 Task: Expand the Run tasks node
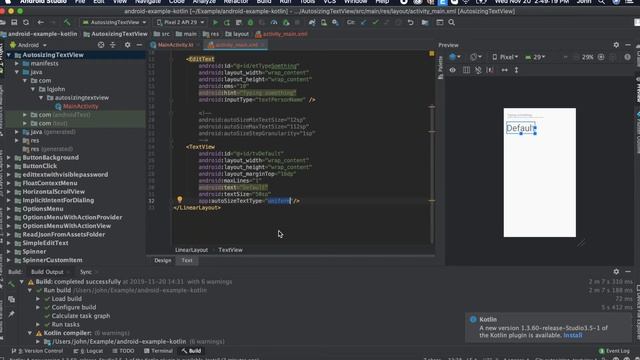coord(38,324)
